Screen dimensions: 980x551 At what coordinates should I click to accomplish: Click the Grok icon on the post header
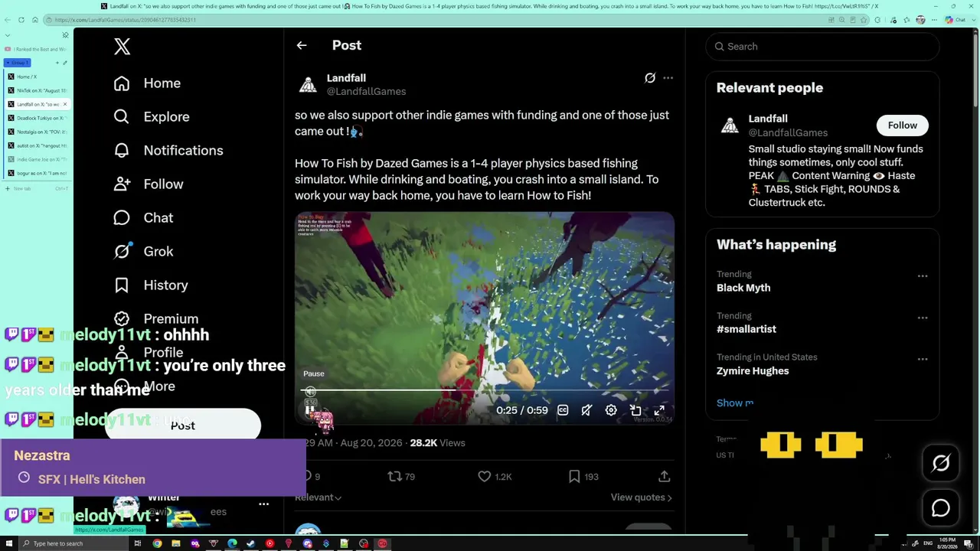[x=650, y=78]
